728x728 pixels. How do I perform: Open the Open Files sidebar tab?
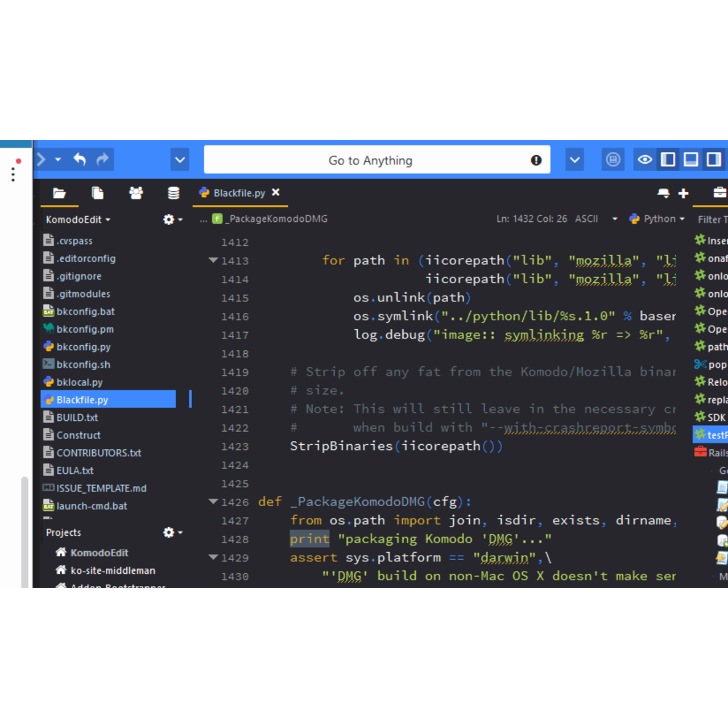[x=98, y=193]
